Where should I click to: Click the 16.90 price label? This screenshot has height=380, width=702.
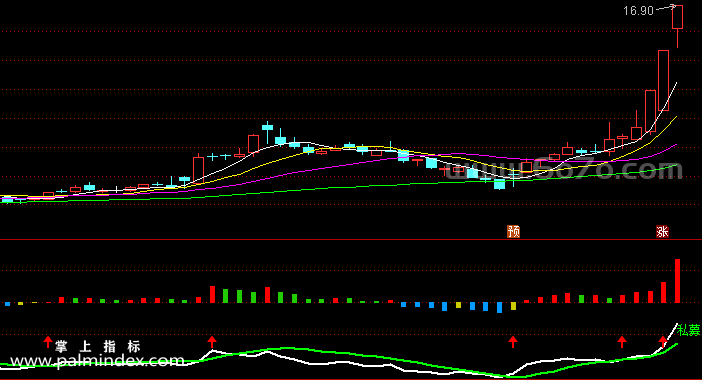click(638, 11)
